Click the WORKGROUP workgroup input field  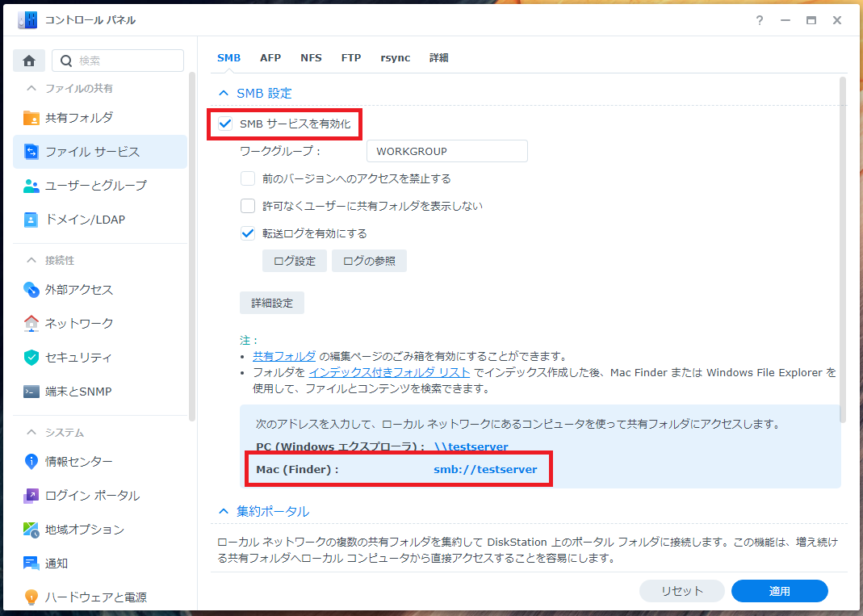click(x=447, y=151)
